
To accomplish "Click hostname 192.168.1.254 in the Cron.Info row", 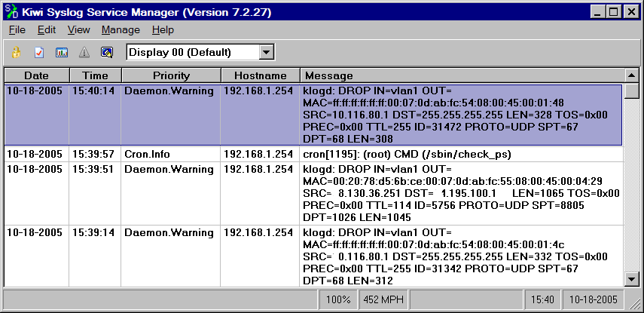I will coord(258,155).
